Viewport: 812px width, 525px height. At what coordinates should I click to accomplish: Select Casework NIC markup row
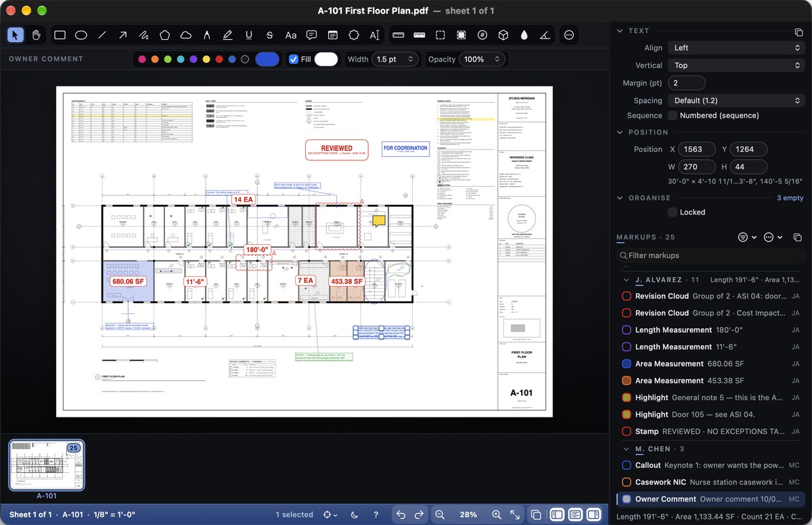tap(711, 482)
